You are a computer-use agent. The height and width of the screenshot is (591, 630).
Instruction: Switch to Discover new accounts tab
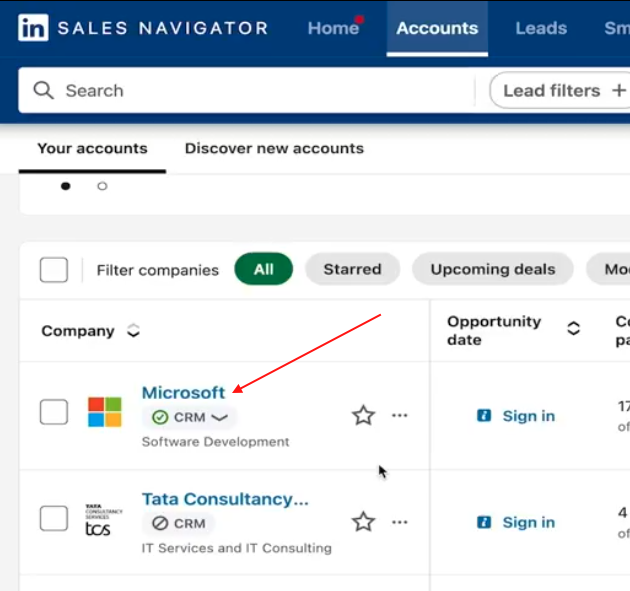point(274,149)
